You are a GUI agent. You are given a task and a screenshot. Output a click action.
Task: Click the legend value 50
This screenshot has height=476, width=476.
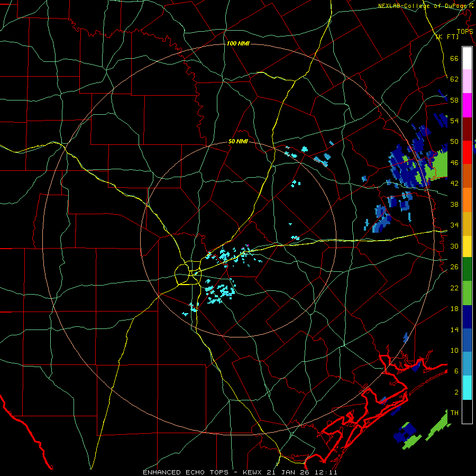click(x=454, y=142)
